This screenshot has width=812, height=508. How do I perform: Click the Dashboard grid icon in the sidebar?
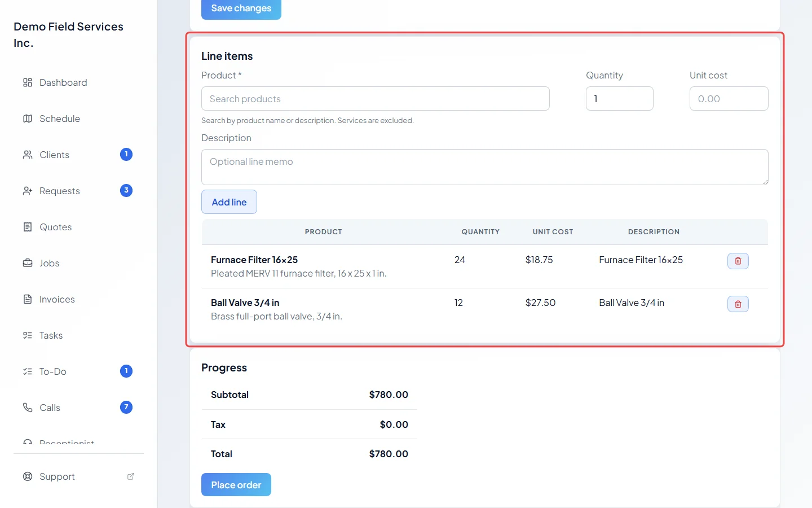pyautogui.click(x=28, y=82)
